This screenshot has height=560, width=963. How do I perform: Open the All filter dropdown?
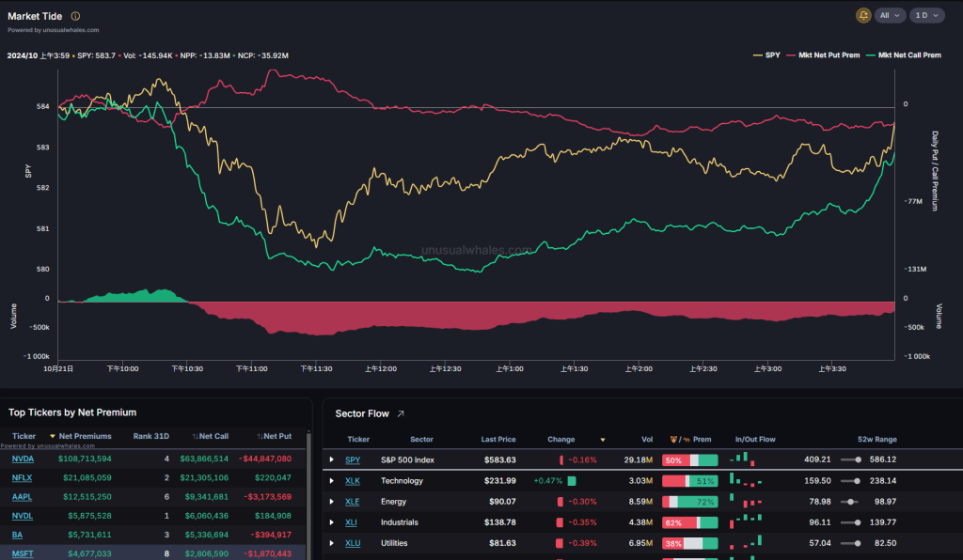click(889, 15)
